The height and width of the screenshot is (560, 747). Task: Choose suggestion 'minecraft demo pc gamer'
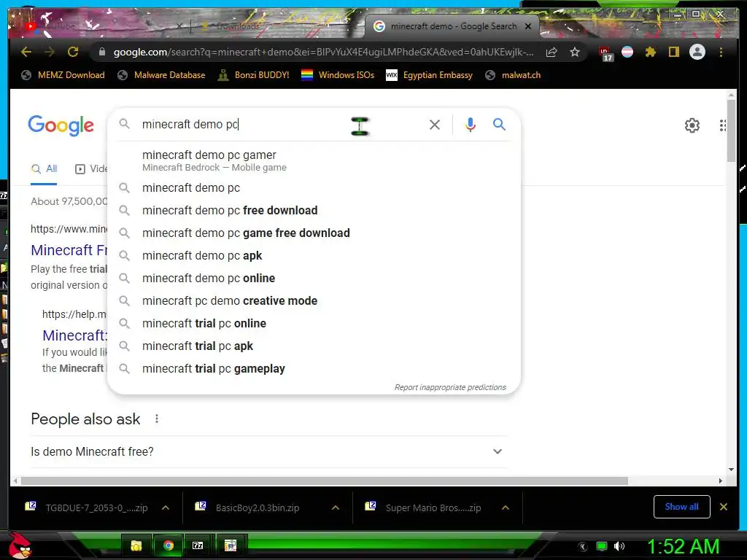click(314, 160)
